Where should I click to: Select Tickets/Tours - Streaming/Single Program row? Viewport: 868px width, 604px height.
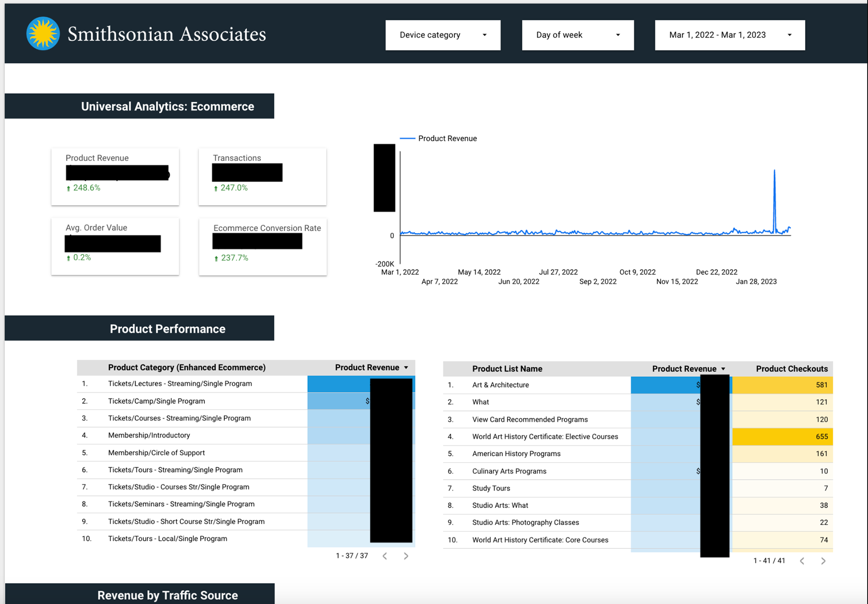pyautogui.click(x=246, y=470)
